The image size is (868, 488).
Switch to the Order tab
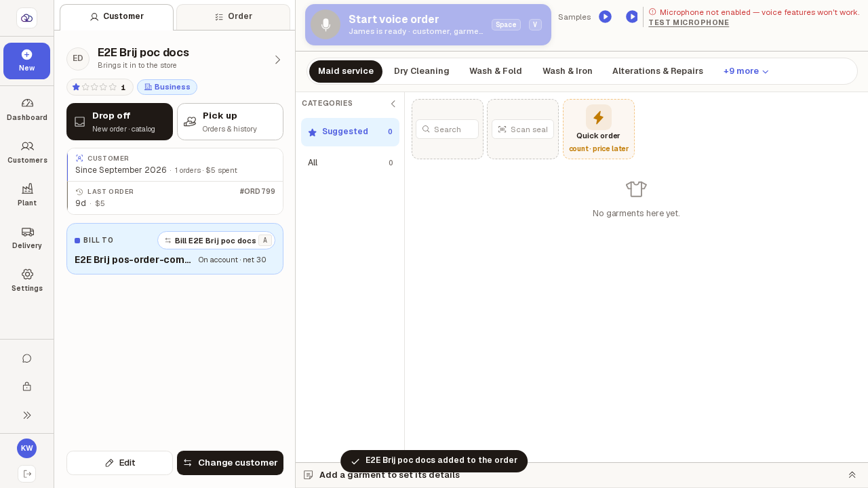(x=233, y=17)
